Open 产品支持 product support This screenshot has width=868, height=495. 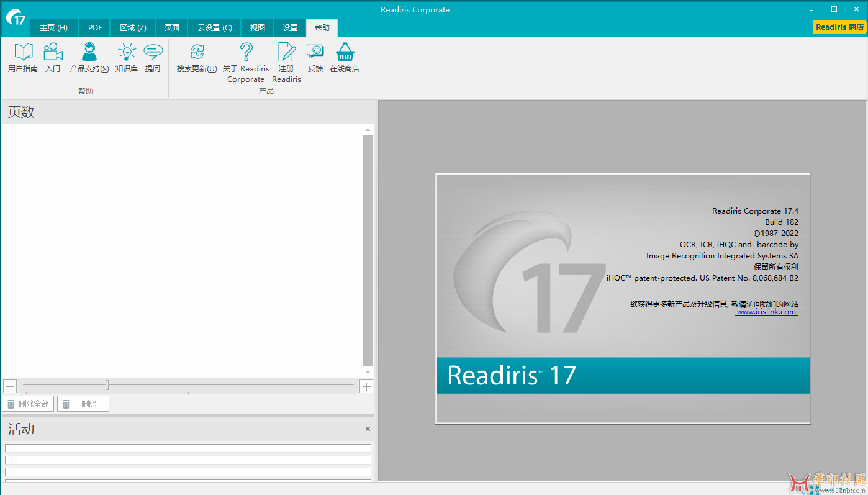tap(89, 58)
